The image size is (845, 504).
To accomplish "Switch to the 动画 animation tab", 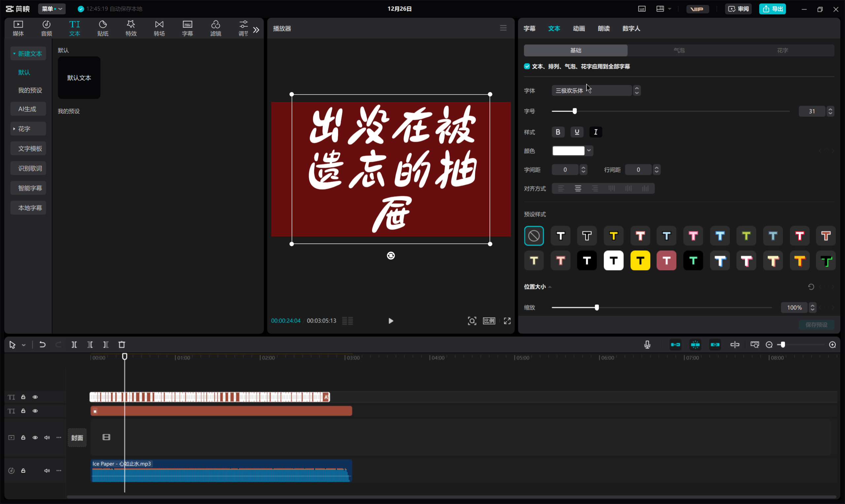I will pyautogui.click(x=579, y=28).
